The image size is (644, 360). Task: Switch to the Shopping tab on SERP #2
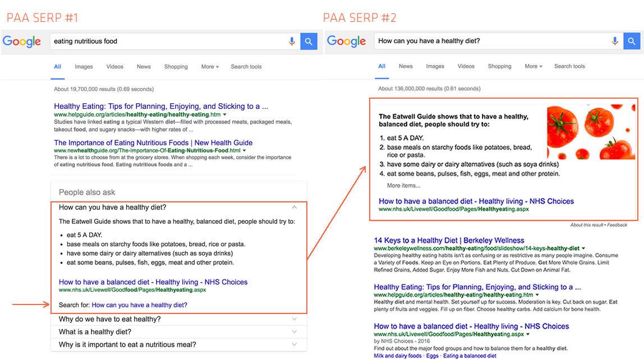pos(499,66)
